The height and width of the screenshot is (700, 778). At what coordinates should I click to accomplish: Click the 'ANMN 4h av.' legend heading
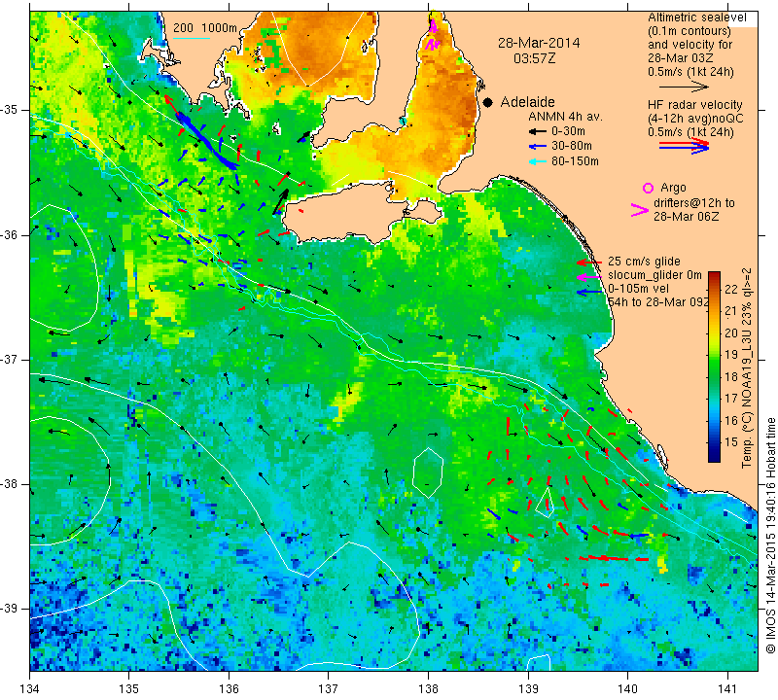565,117
